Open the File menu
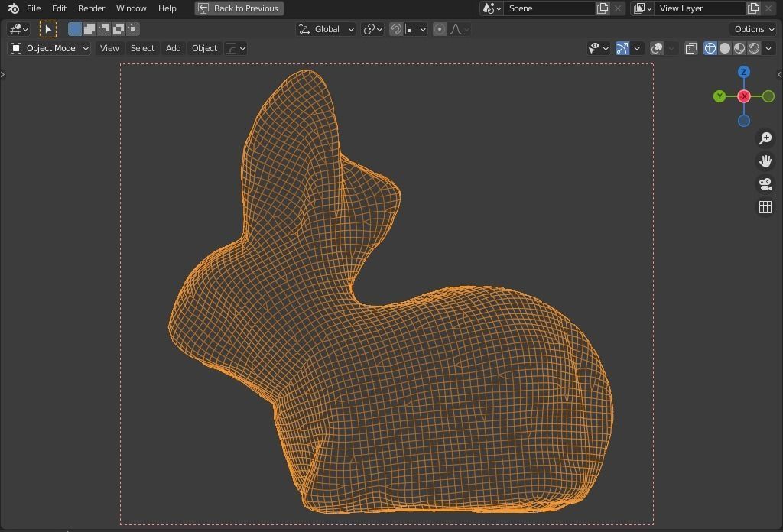783x532 pixels. pyautogui.click(x=34, y=8)
